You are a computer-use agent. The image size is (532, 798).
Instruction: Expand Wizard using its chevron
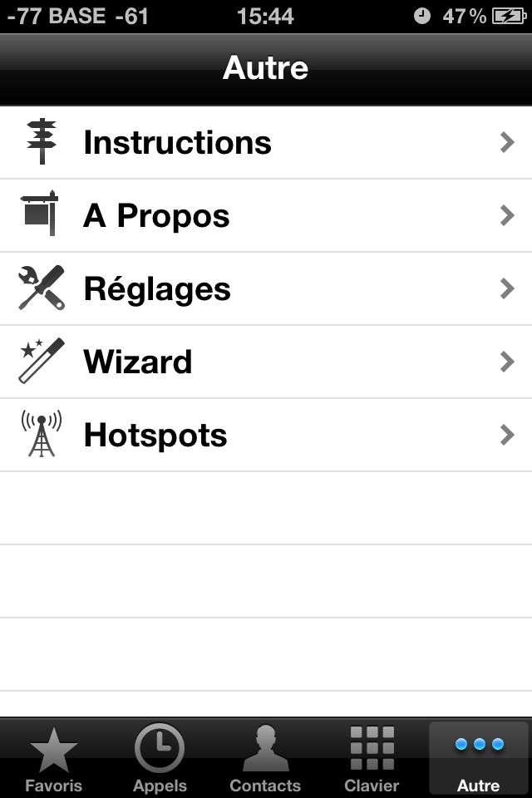507,362
